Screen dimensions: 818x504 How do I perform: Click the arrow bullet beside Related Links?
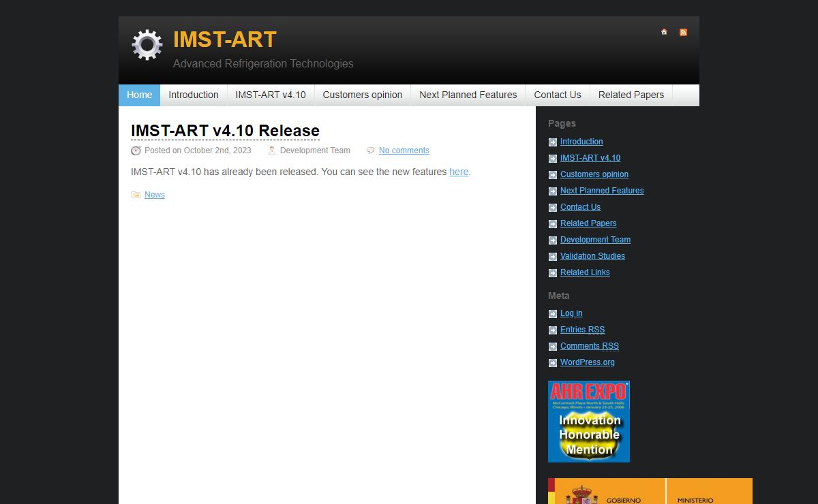click(553, 273)
